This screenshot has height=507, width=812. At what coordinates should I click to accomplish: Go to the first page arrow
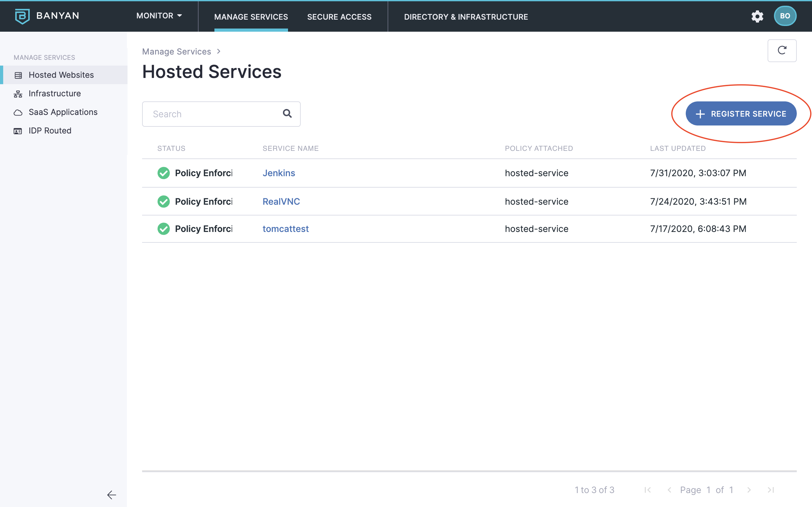[x=648, y=490]
